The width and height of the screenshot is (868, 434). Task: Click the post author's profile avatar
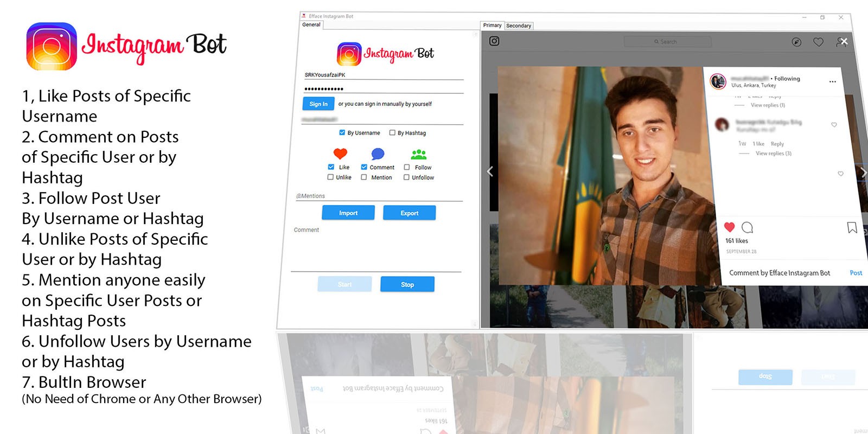(718, 81)
